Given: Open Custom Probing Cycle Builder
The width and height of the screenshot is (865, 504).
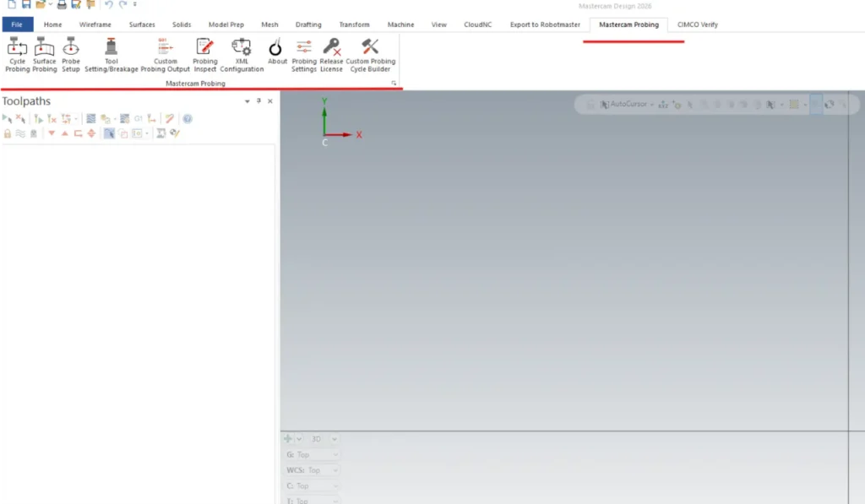Looking at the screenshot, I should (x=370, y=55).
